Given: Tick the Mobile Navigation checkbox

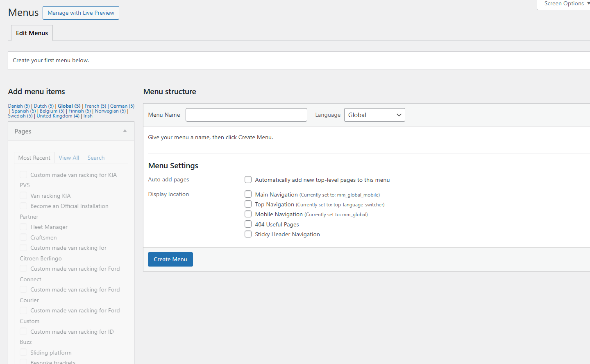Looking at the screenshot, I should click(x=248, y=214).
